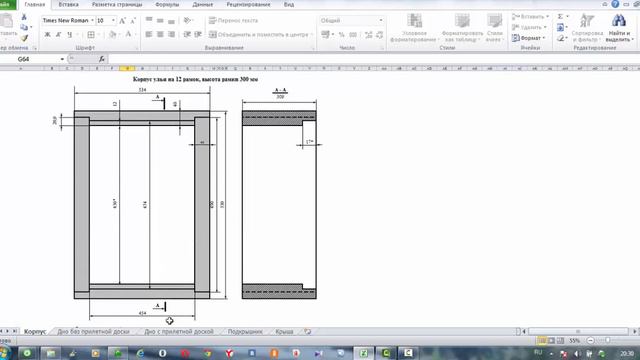The height and width of the screenshot is (360, 640).
Task: Open Format as Table gallery
Action: point(462,27)
